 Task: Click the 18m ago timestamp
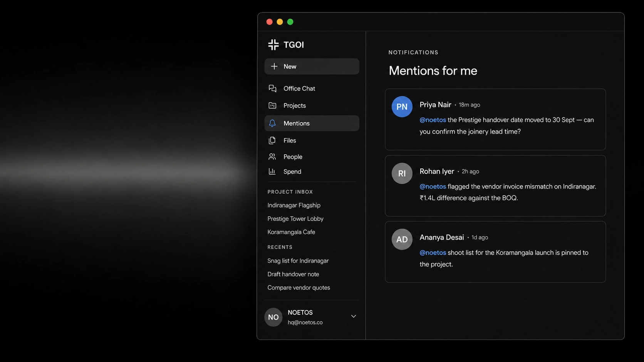tap(469, 105)
